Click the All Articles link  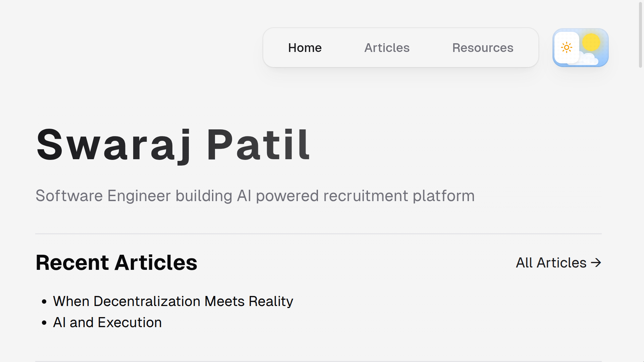[x=551, y=263]
